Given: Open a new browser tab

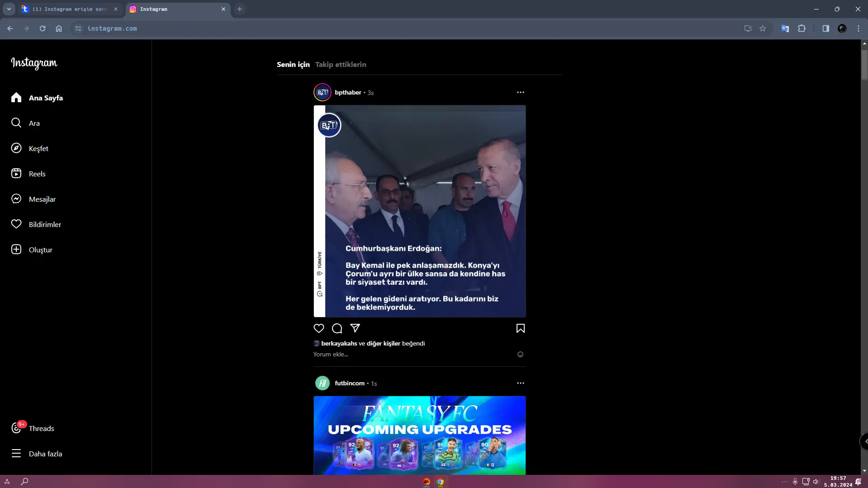Looking at the screenshot, I should (x=240, y=9).
